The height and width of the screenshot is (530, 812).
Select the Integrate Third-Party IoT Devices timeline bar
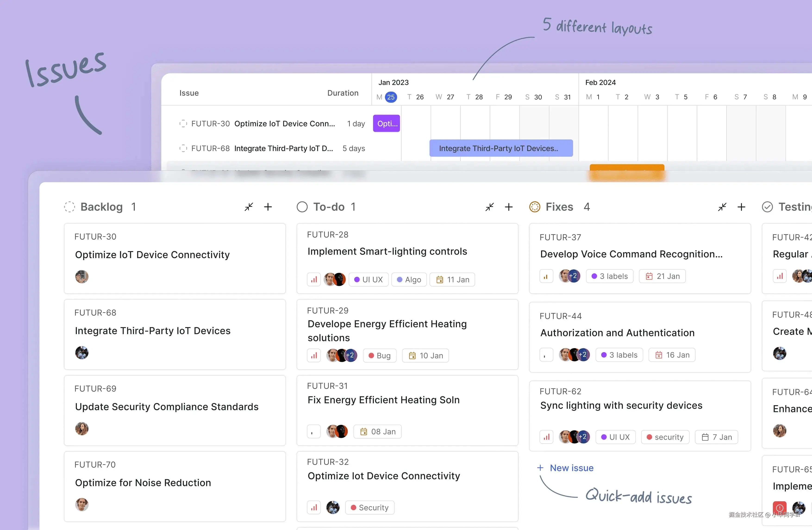click(x=501, y=148)
